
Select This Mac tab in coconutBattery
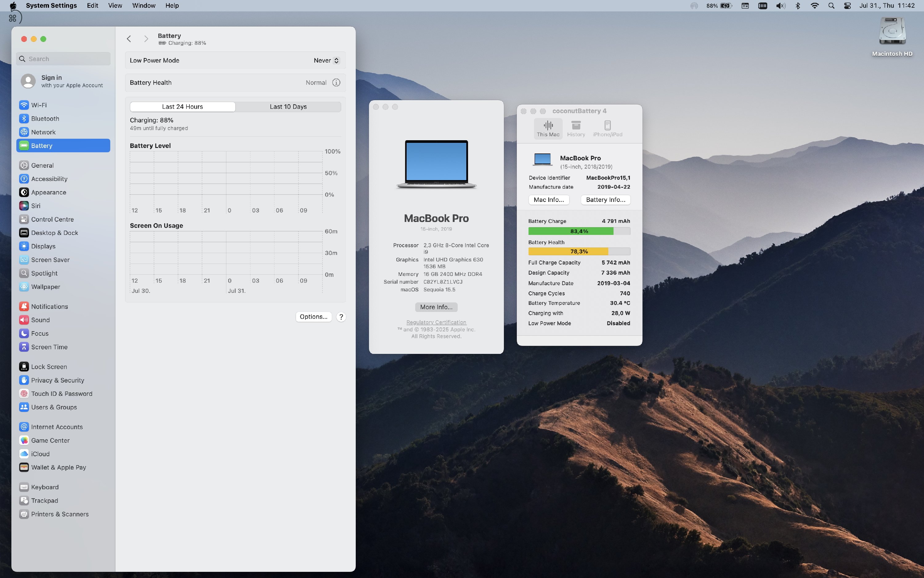tap(548, 129)
